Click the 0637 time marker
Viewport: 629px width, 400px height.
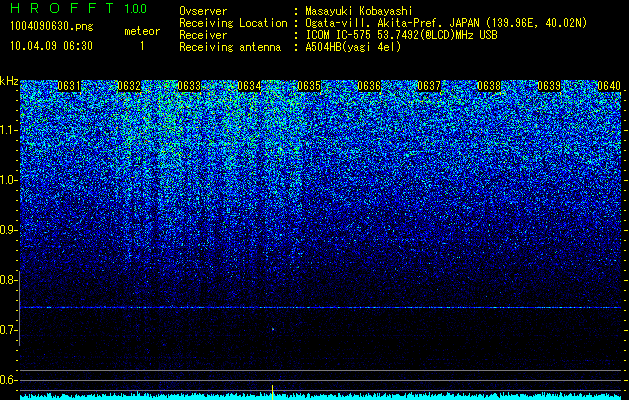429,86
